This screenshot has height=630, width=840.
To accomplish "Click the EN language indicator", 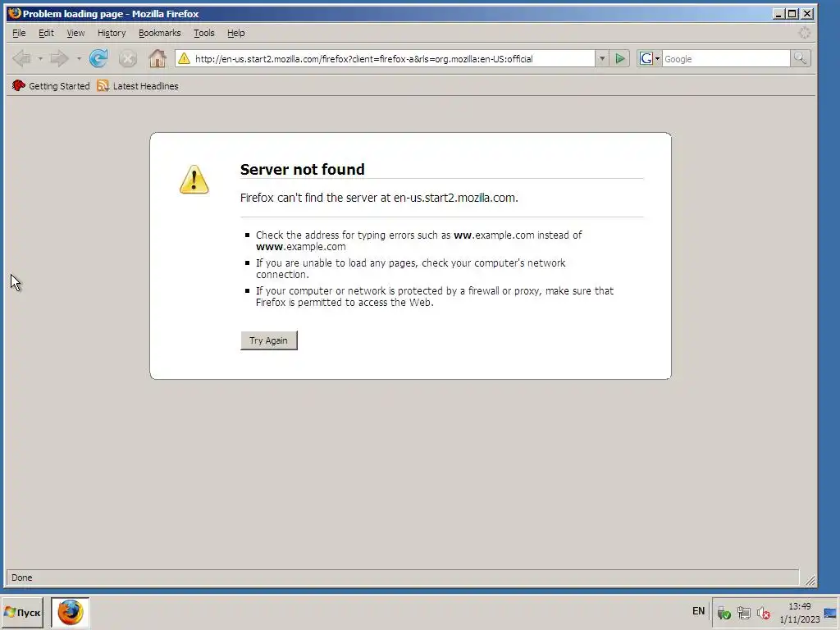I will click(698, 611).
